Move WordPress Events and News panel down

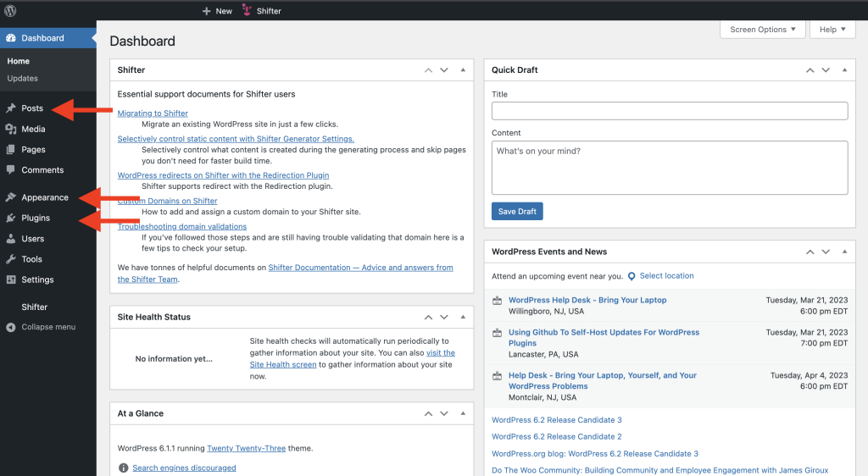[826, 252]
